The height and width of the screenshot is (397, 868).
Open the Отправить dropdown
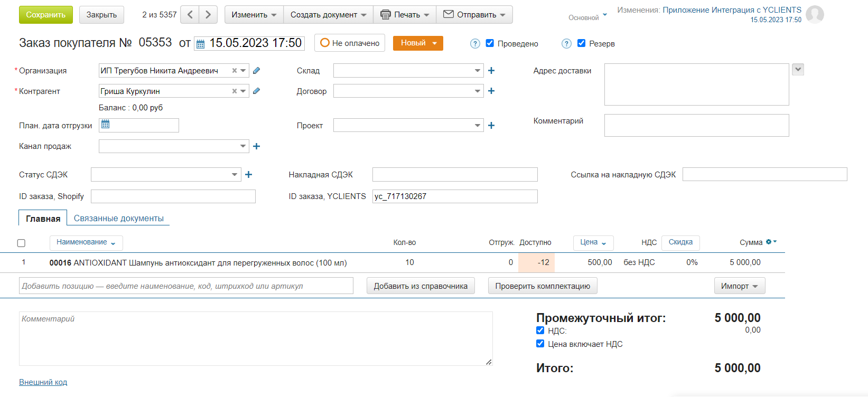pos(474,15)
